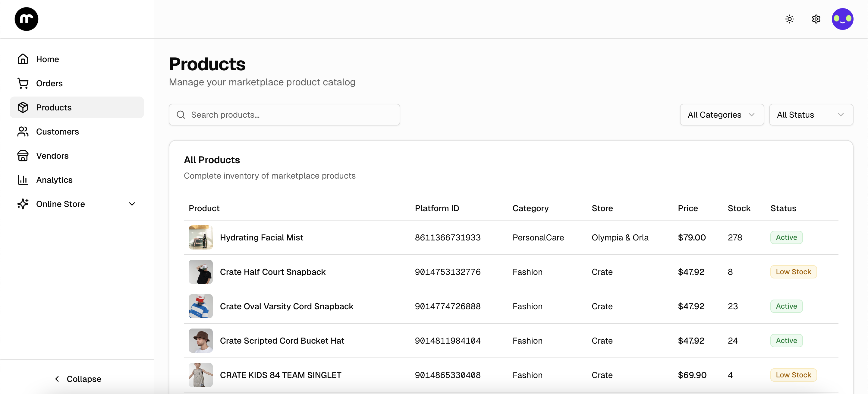Viewport: 868px width, 394px height.
Task: Open the All Categories dropdown
Action: point(722,114)
